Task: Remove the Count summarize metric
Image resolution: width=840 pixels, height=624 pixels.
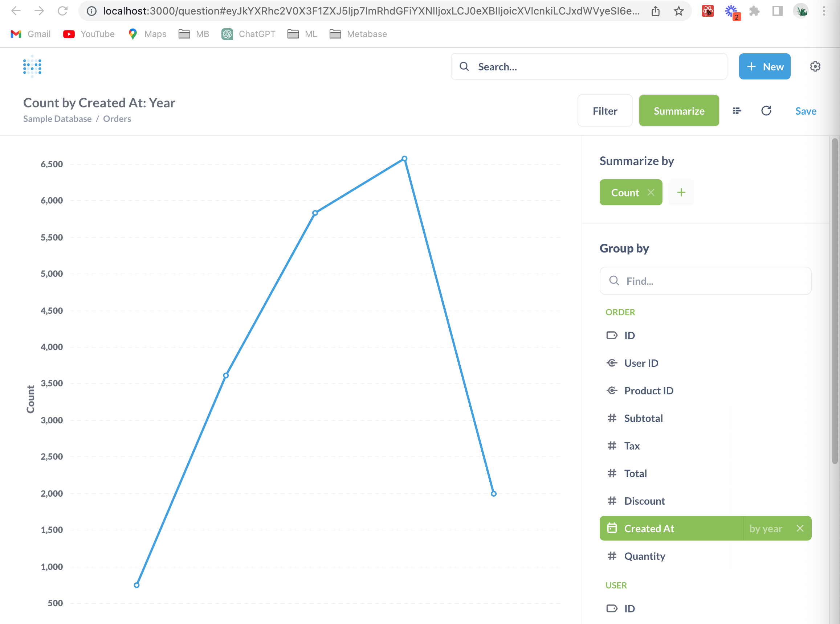Action: tap(651, 192)
